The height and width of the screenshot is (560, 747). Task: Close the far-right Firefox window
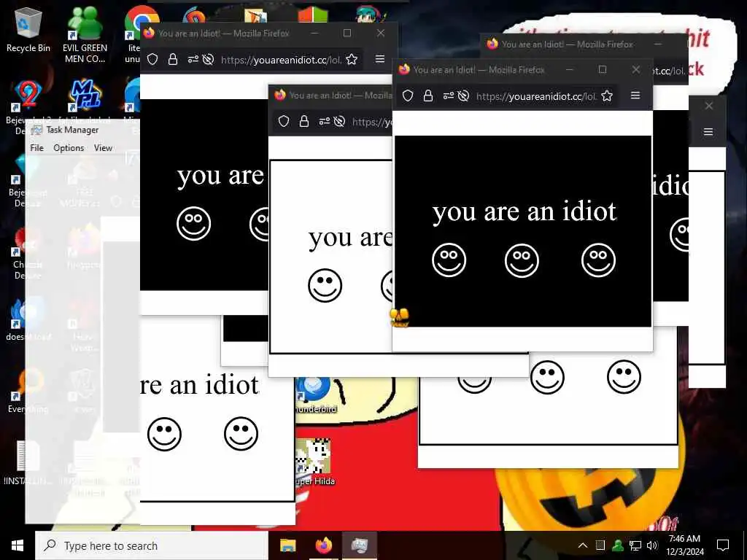pos(709,106)
